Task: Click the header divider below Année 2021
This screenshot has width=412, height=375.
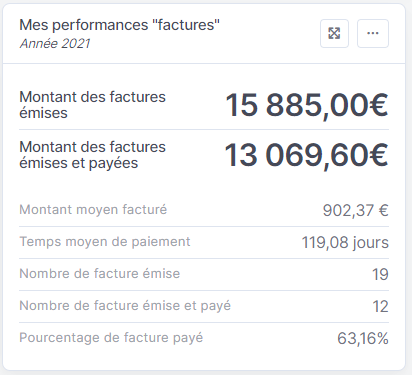Action: click(204, 63)
